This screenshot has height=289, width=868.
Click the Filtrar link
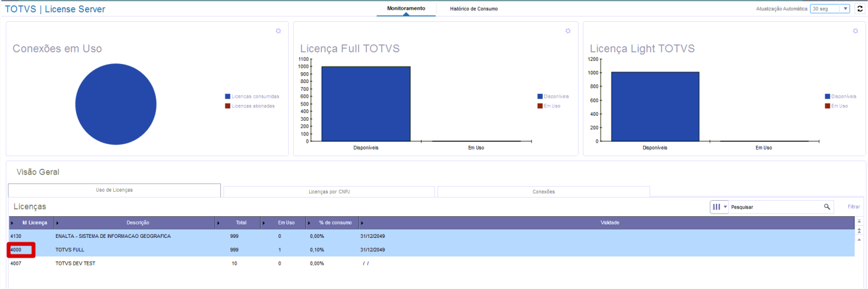854,207
